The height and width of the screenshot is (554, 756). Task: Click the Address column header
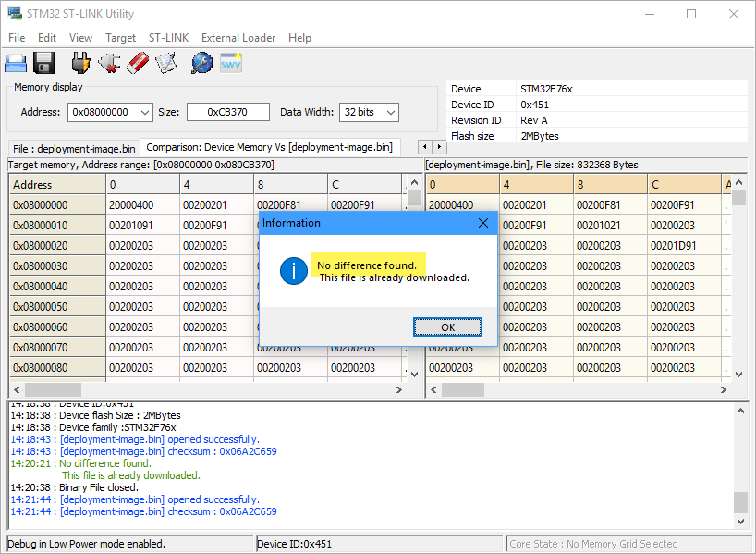point(57,184)
